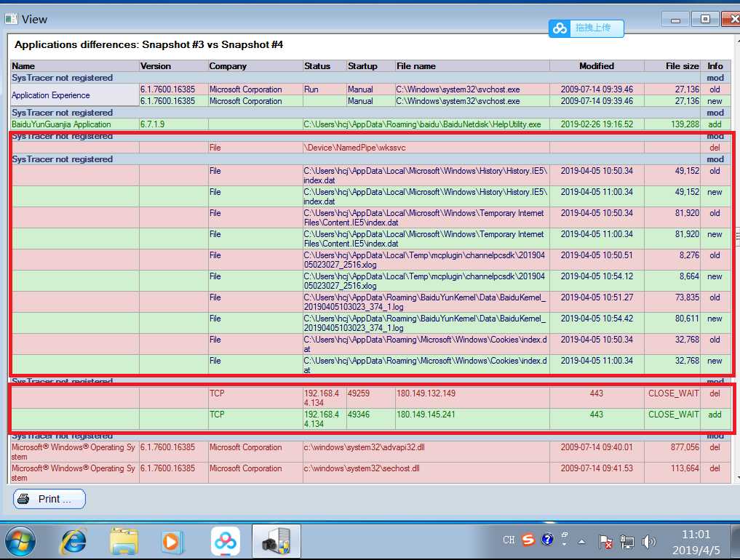This screenshot has height=560, width=740.
Task: Click local port 49259
Action: point(359,393)
